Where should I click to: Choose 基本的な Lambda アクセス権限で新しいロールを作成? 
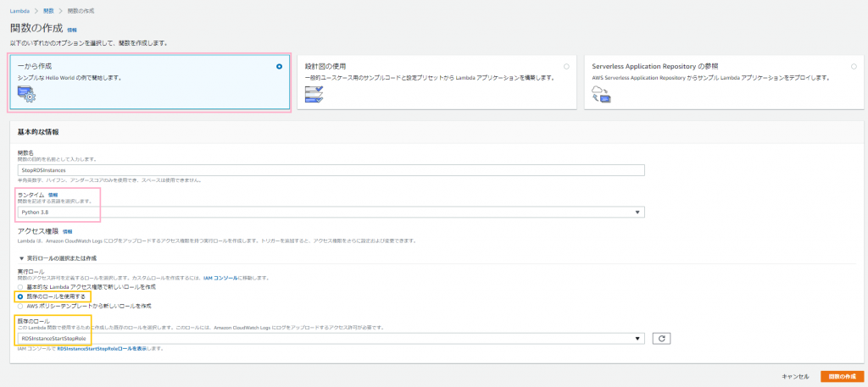21,287
